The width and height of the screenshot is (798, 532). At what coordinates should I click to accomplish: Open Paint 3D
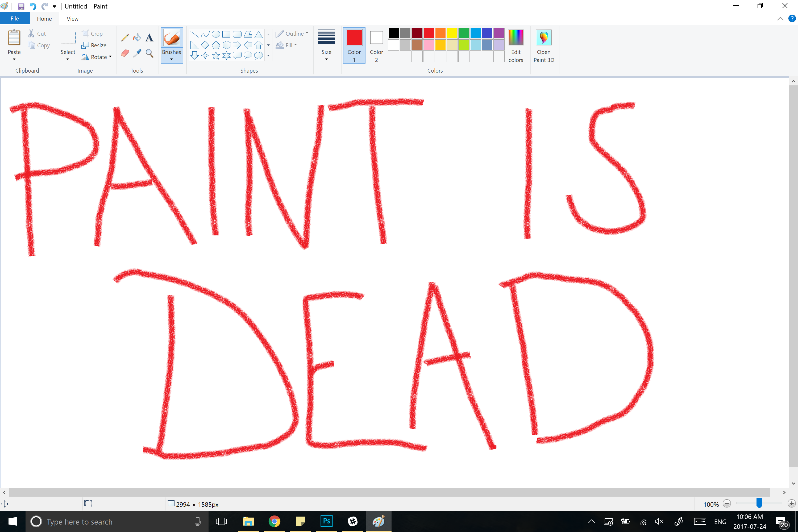544,46
